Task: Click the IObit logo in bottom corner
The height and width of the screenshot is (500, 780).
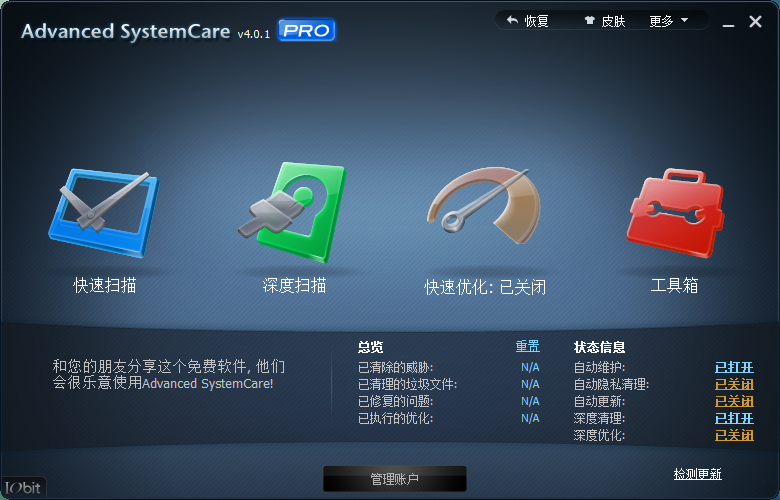Action: coord(22,488)
